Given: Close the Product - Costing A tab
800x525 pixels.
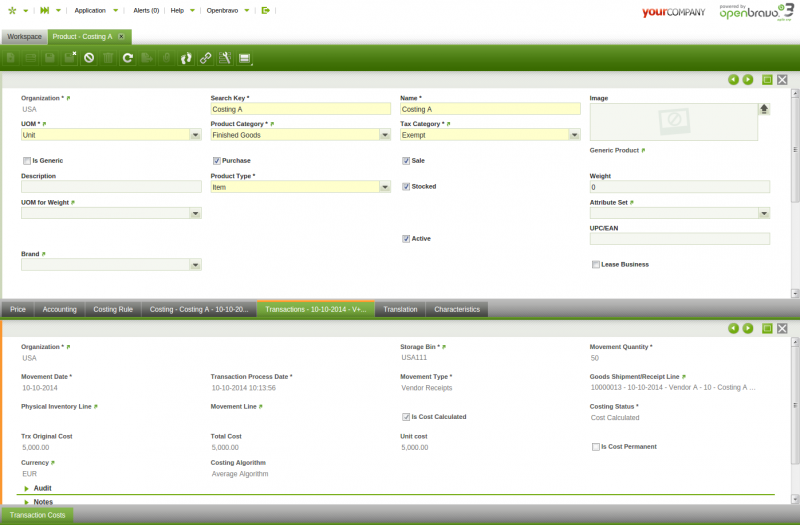Looking at the screenshot, I should [x=121, y=37].
